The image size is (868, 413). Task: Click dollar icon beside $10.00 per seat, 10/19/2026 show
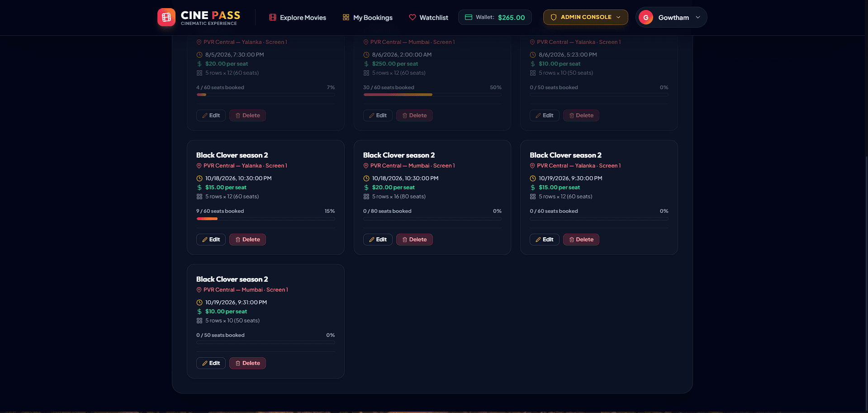point(199,312)
